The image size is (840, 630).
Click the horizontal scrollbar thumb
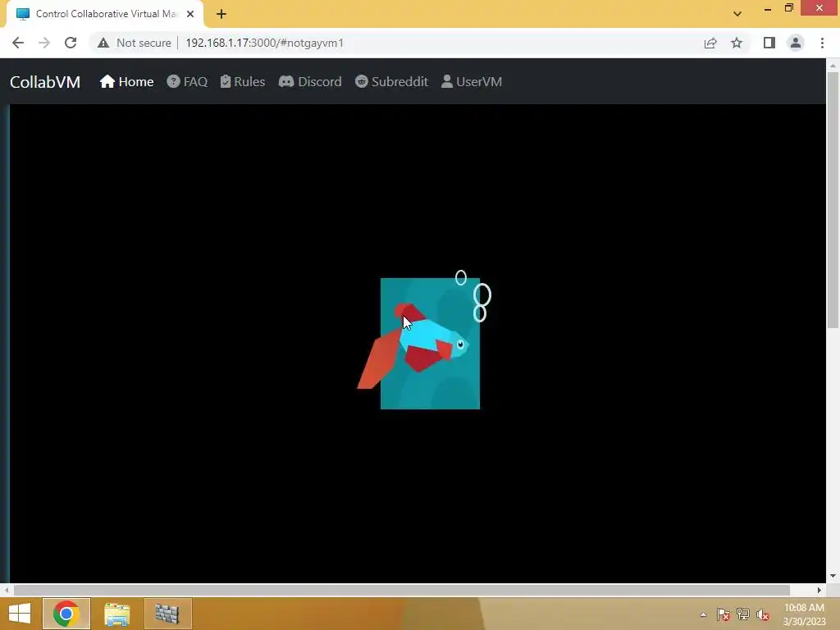click(x=402, y=590)
